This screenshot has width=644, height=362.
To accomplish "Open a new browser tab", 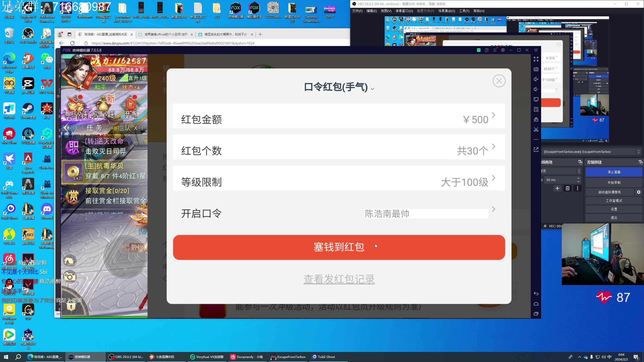I will point(260,34).
